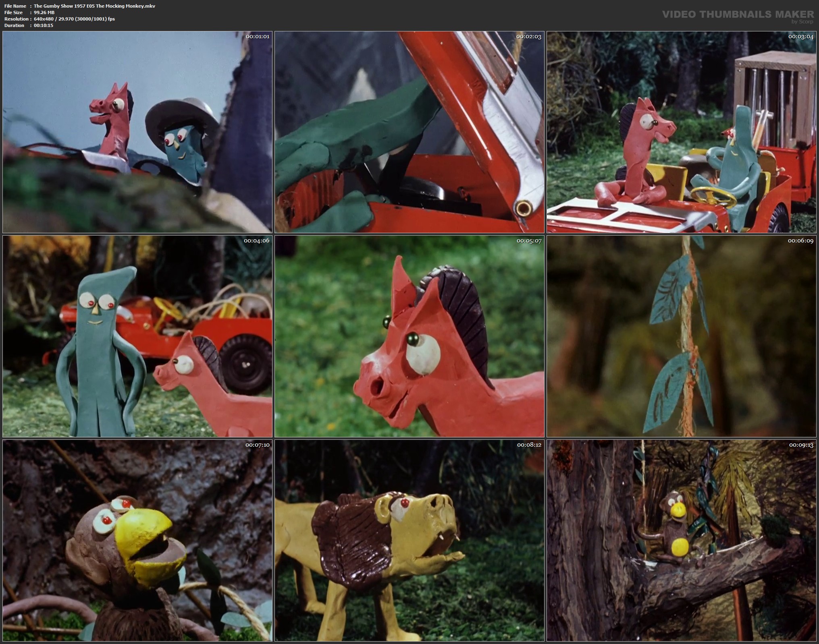Click the thumbnail timestamped 00:01:01
The image size is (819, 644).
click(x=137, y=132)
